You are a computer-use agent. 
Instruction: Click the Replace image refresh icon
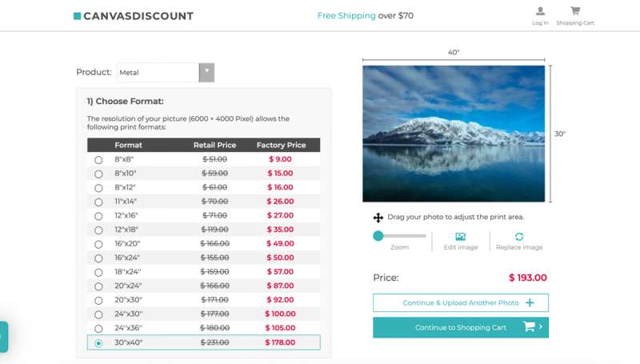(x=519, y=237)
